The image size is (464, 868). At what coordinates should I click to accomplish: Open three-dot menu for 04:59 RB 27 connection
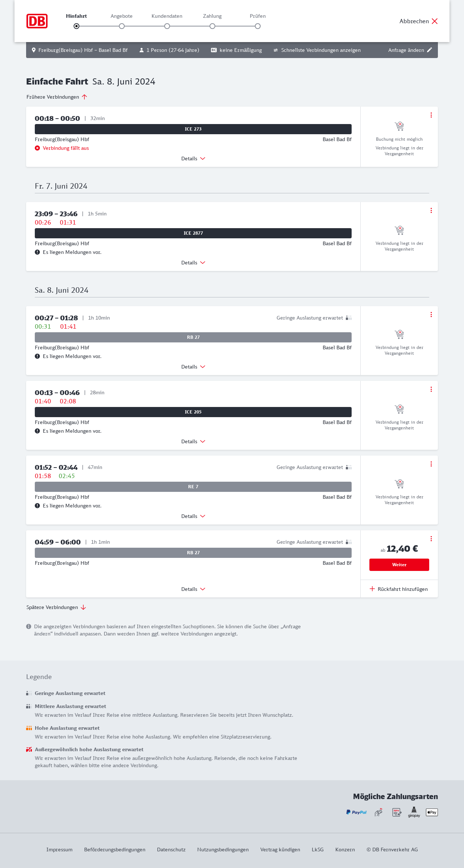click(431, 539)
